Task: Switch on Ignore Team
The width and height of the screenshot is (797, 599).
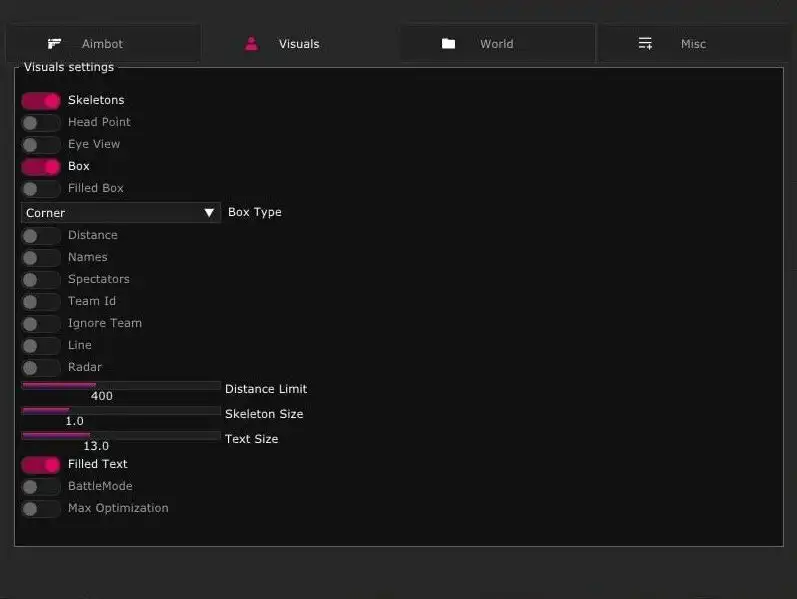Action: (x=41, y=323)
